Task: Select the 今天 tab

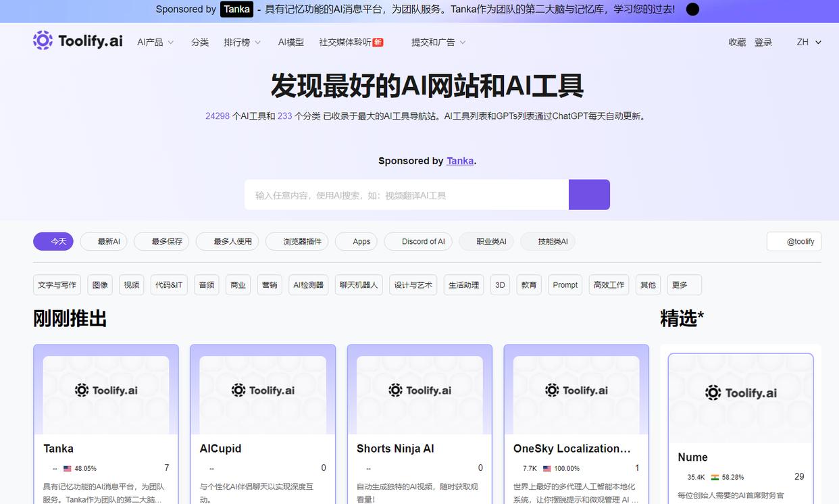Action: pos(53,241)
